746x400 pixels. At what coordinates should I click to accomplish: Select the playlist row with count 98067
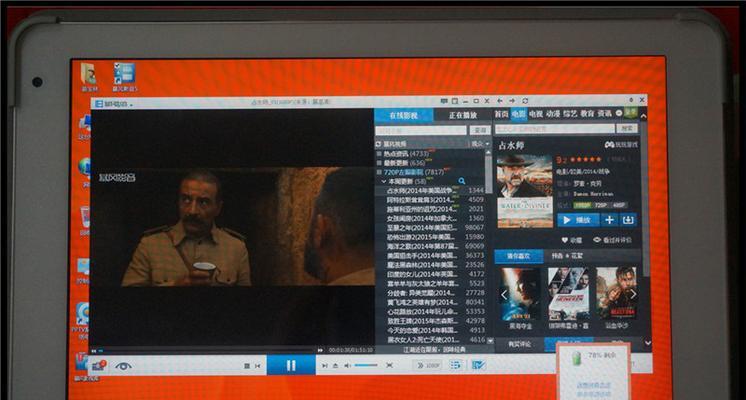[430, 227]
